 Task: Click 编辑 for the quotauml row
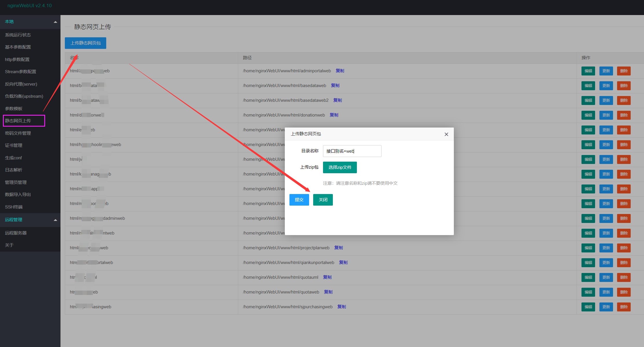pyautogui.click(x=588, y=278)
